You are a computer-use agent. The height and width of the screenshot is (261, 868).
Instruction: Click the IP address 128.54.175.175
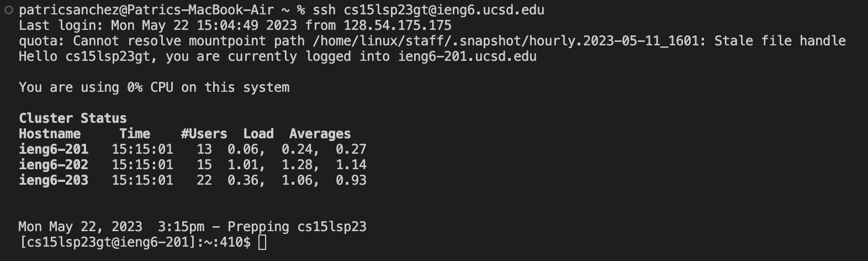398,25
